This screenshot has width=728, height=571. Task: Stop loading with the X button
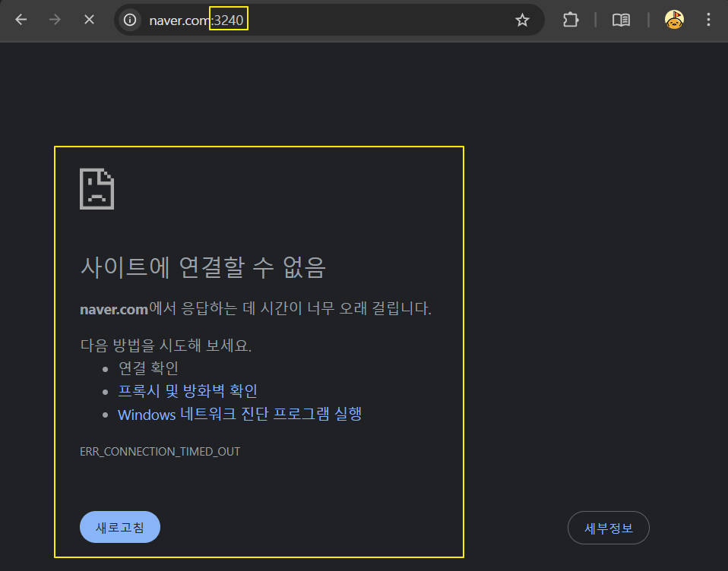tap(89, 20)
